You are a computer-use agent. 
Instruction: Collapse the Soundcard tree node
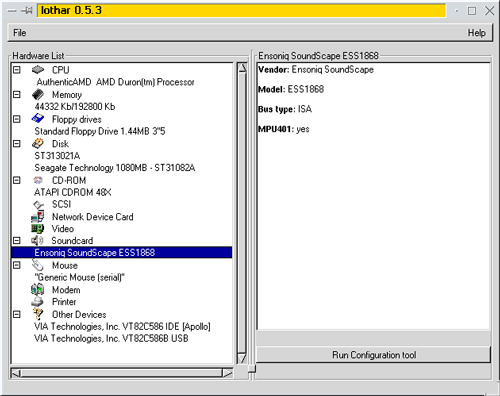pyautogui.click(x=17, y=241)
